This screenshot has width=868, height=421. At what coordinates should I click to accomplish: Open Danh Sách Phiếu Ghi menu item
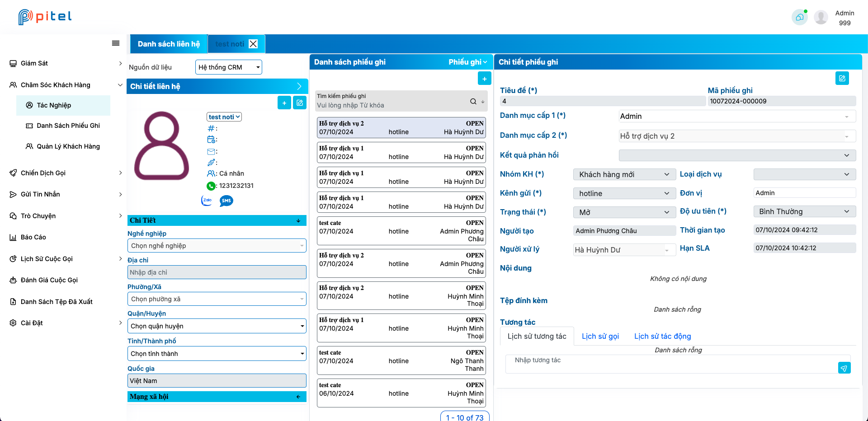(63, 126)
